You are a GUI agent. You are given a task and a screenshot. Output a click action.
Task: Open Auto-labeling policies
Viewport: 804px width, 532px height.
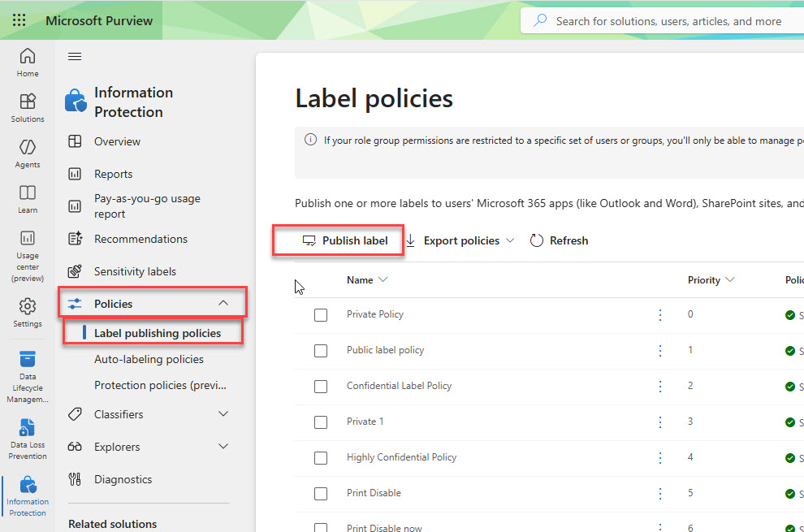point(149,359)
